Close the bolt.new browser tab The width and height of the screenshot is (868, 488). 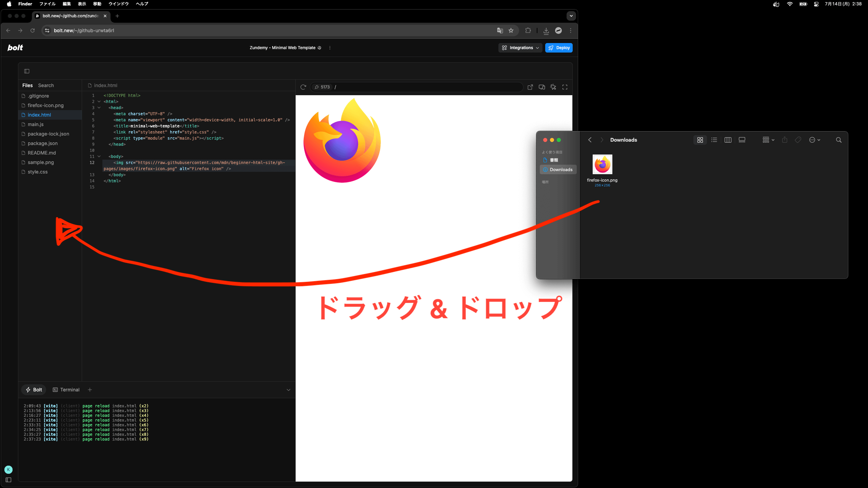pyautogui.click(x=105, y=16)
